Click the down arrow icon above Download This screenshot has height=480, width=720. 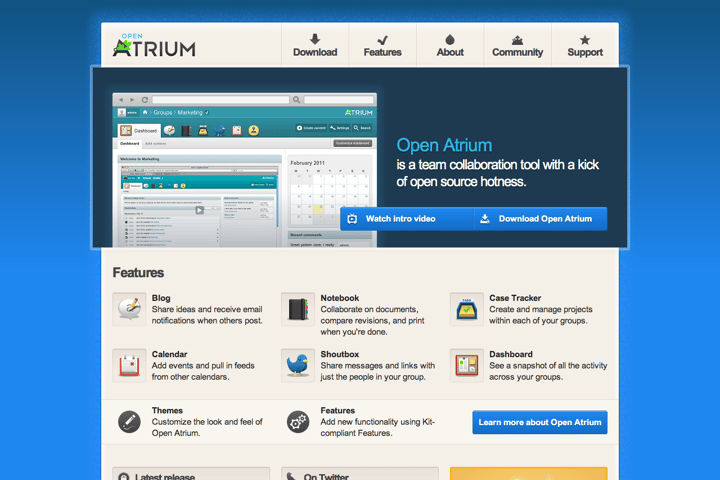pyautogui.click(x=315, y=39)
